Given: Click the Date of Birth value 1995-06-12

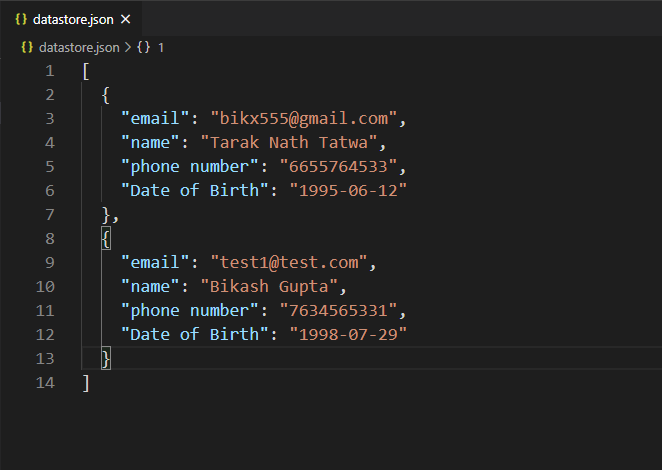Looking at the screenshot, I should click(x=348, y=191).
